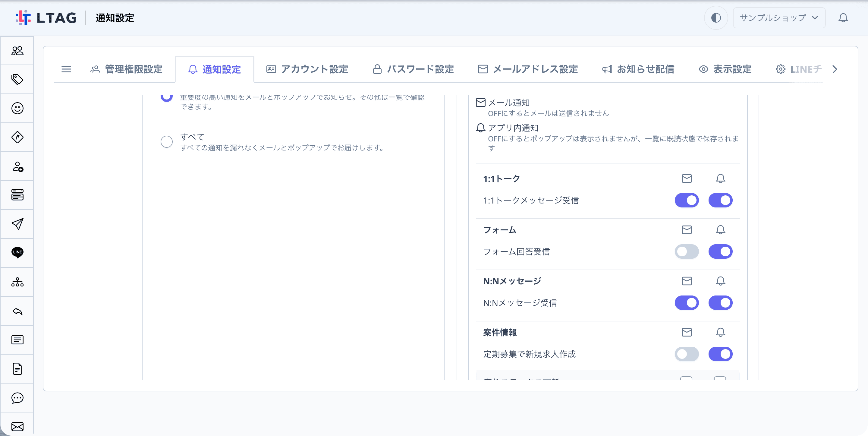Viewport: 868px width, 436px height.
Task: Click the hamburger menu icon in tabs
Action: coord(66,69)
